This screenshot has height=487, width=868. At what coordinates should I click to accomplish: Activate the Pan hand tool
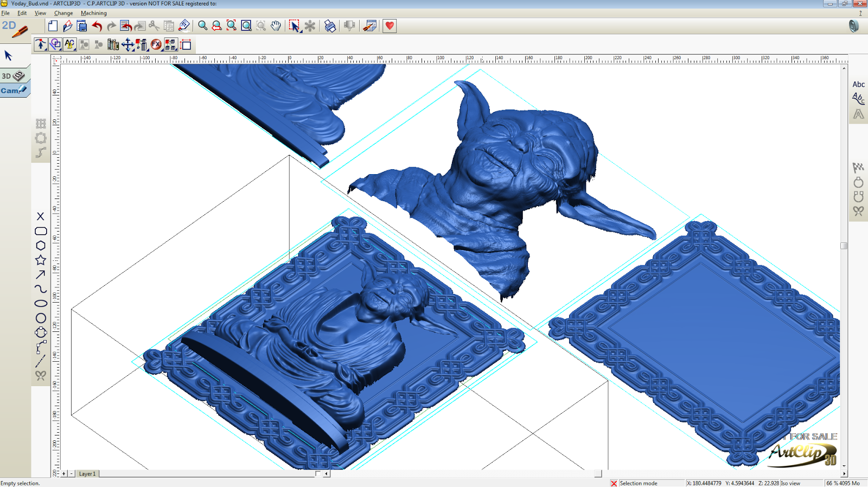[276, 26]
